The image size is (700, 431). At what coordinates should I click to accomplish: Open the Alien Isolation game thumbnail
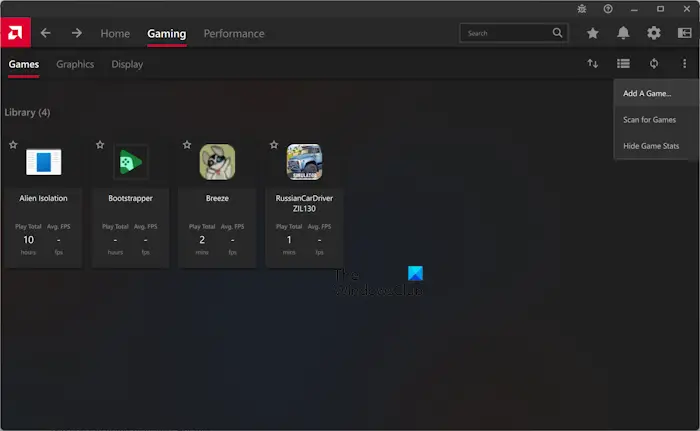click(44, 162)
